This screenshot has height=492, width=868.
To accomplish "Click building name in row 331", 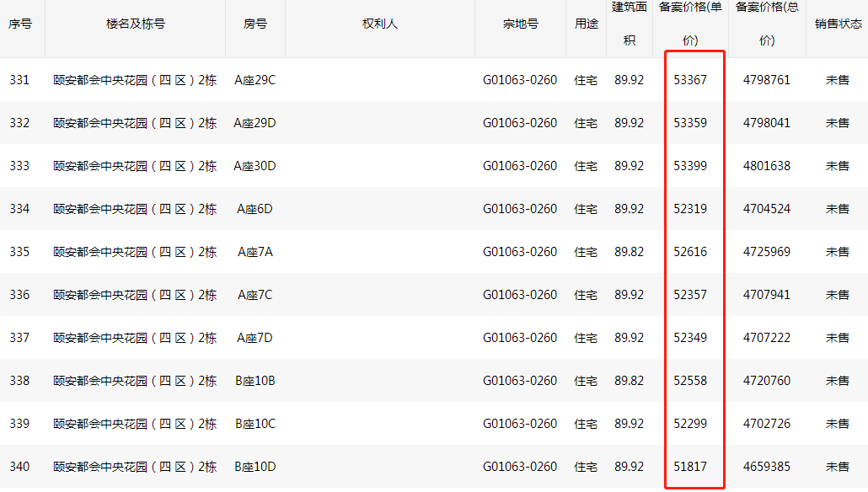I will tap(135, 80).
